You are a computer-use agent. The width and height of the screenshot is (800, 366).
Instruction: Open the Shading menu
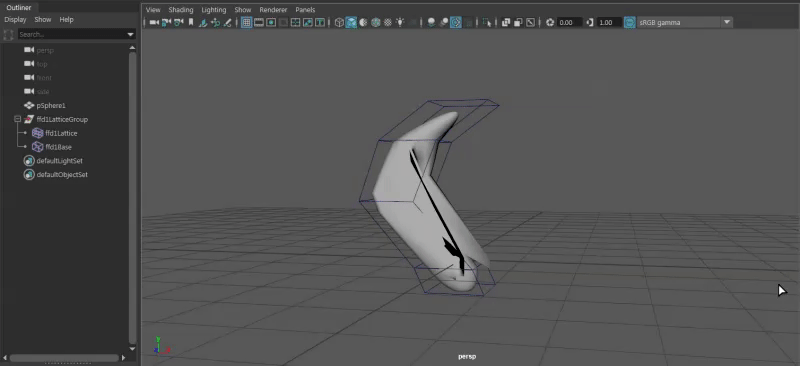point(181,10)
